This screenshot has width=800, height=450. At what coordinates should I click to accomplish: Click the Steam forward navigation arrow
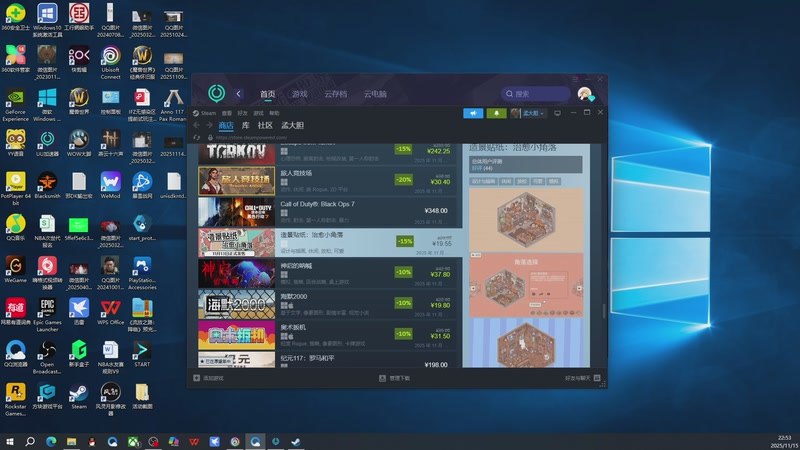pos(209,125)
